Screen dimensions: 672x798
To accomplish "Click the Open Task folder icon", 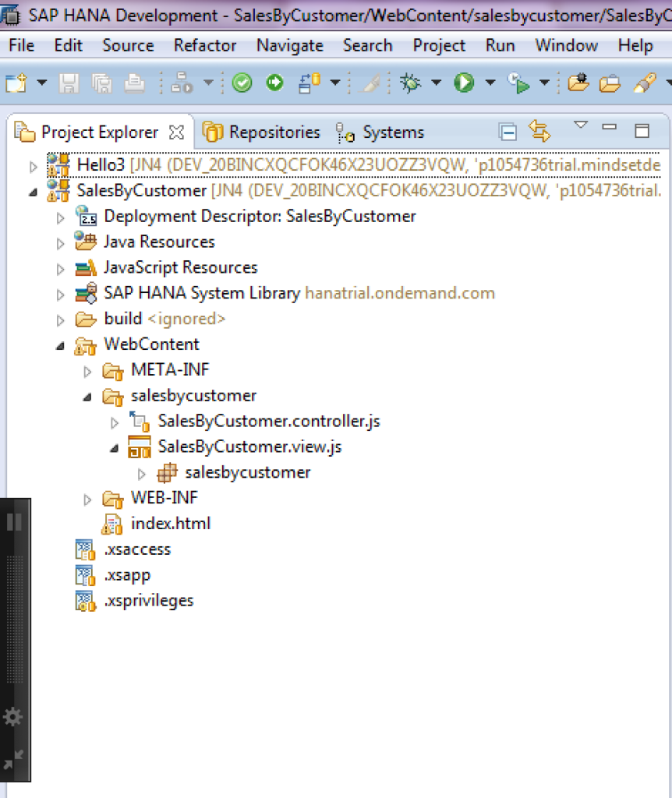I will point(610,83).
